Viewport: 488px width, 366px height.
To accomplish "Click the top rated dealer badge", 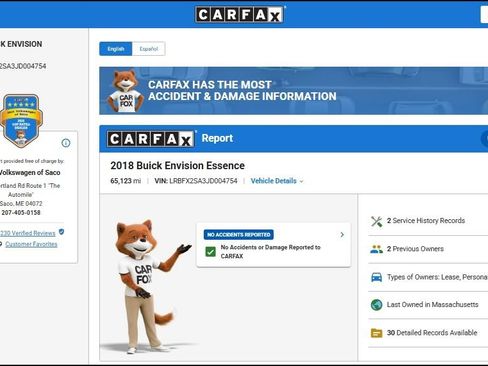I will [x=21, y=121].
